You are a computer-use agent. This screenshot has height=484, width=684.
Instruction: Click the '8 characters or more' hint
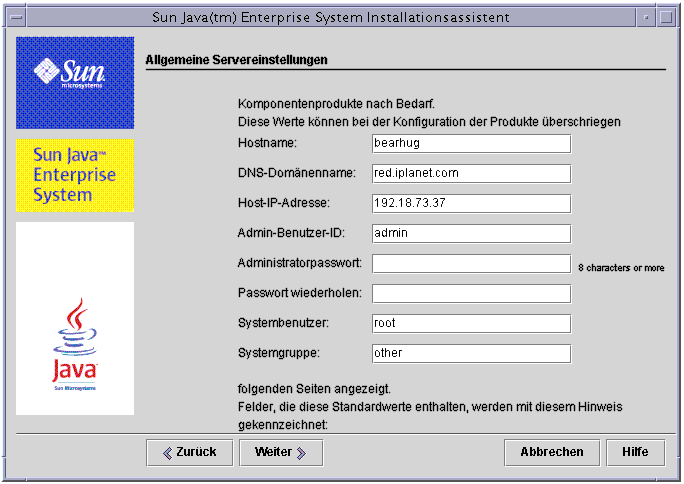coord(621,268)
